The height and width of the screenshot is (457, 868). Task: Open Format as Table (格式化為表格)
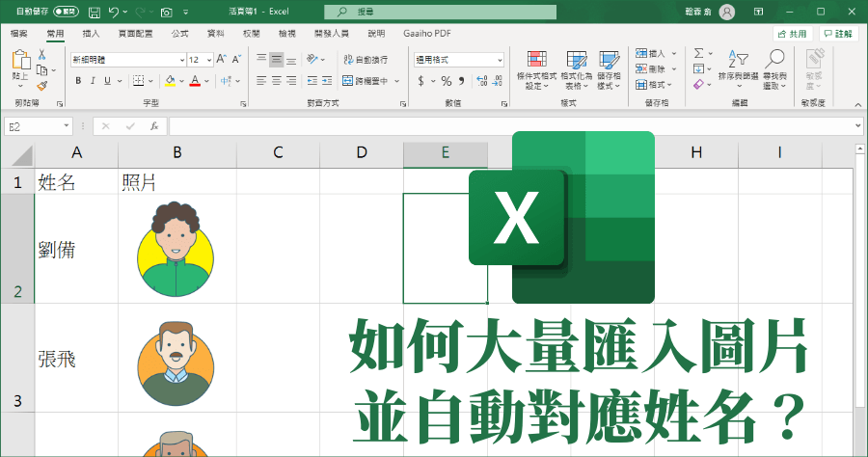click(577, 70)
